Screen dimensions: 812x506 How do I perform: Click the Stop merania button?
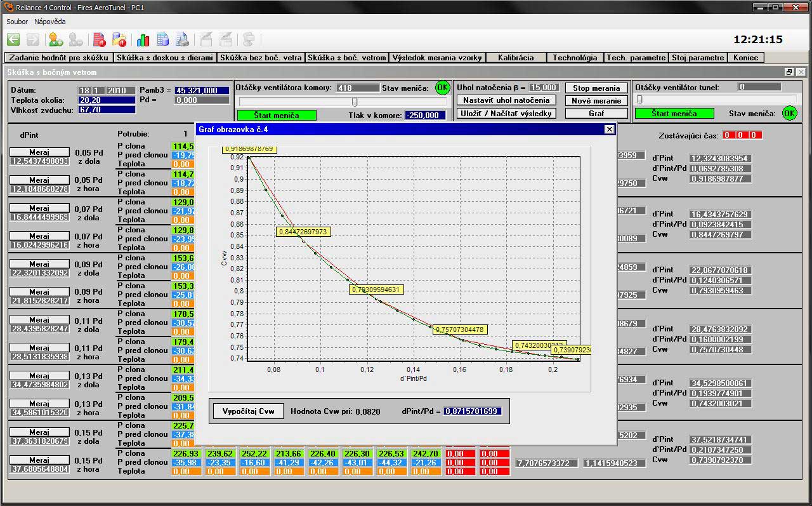pyautogui.click(x=596, y=88)
